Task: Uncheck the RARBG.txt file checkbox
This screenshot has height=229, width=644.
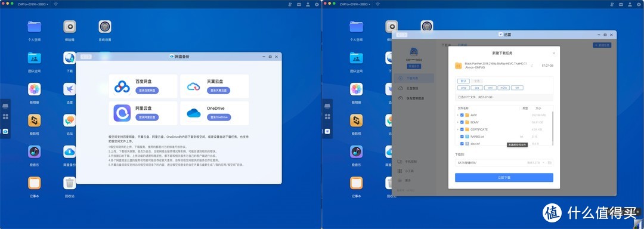Action: [x=462, y=136]
